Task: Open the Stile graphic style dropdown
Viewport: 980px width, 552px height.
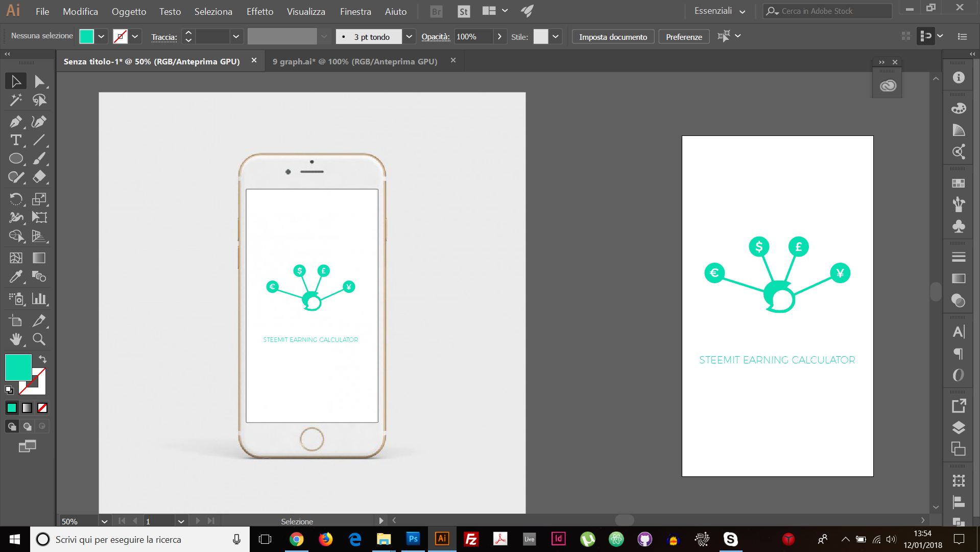Action: pyautogui.click(x=555, y=36)
